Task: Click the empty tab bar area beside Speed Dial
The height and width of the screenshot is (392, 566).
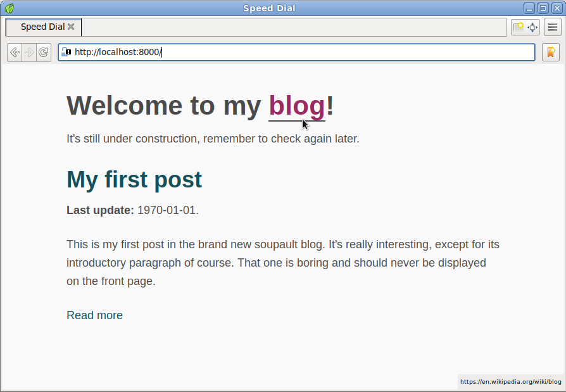Action: click(x=294, y=27)
